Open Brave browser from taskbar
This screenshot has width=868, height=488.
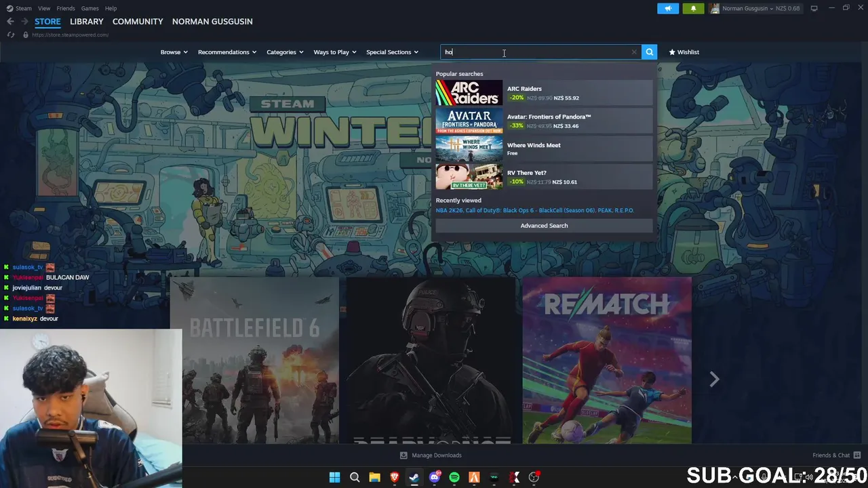coord(394,477)
